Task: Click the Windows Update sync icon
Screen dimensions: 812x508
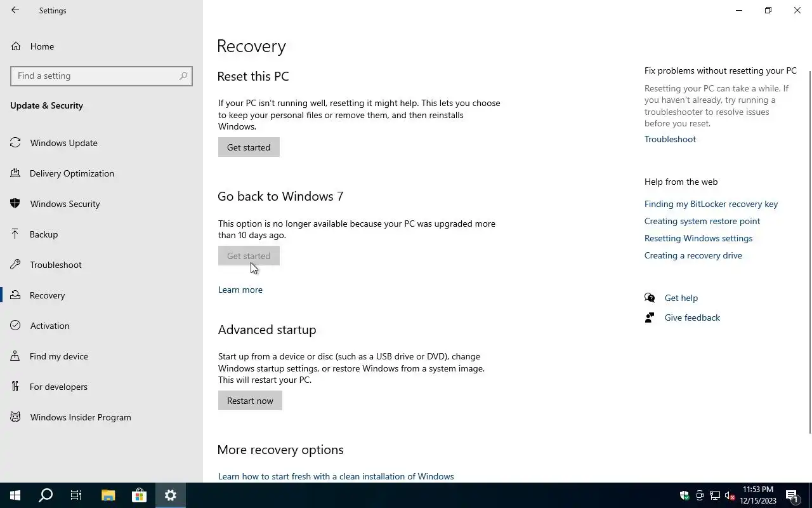Action: (15, 143)
